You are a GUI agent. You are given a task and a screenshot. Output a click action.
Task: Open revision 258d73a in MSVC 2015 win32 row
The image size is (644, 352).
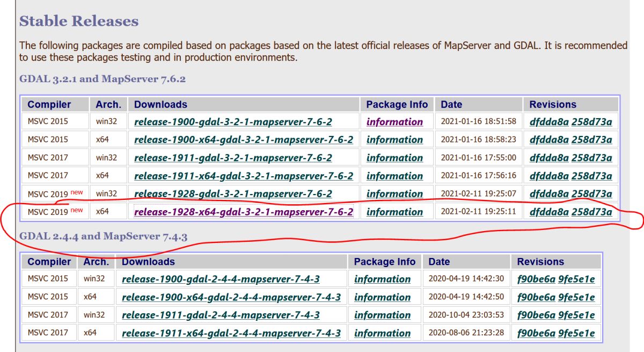[591, 121]
